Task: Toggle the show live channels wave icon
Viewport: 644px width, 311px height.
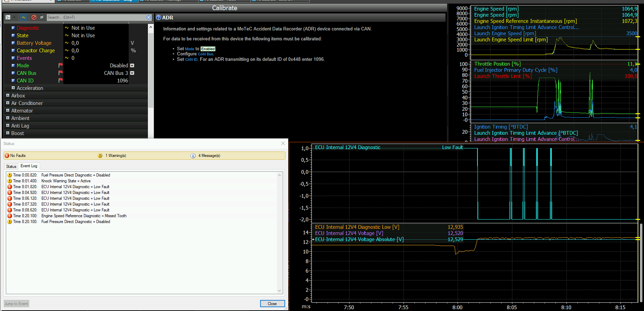Action: coord(23,17)
